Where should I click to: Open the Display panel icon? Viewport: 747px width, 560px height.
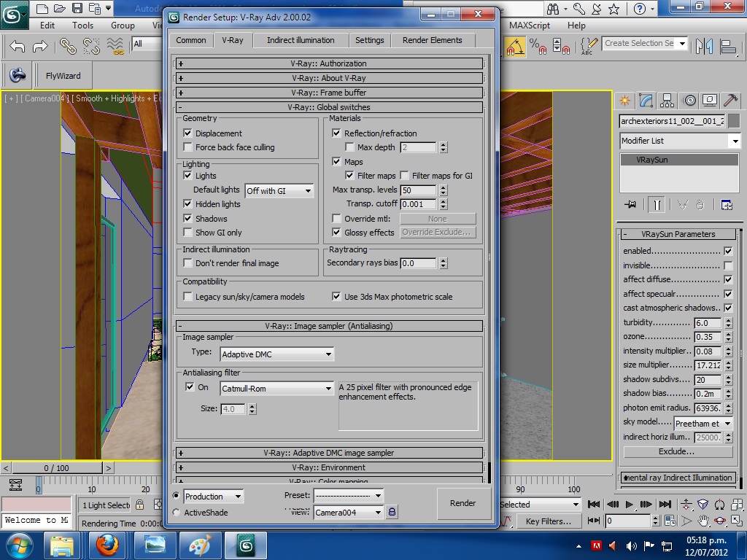point(709,101)
